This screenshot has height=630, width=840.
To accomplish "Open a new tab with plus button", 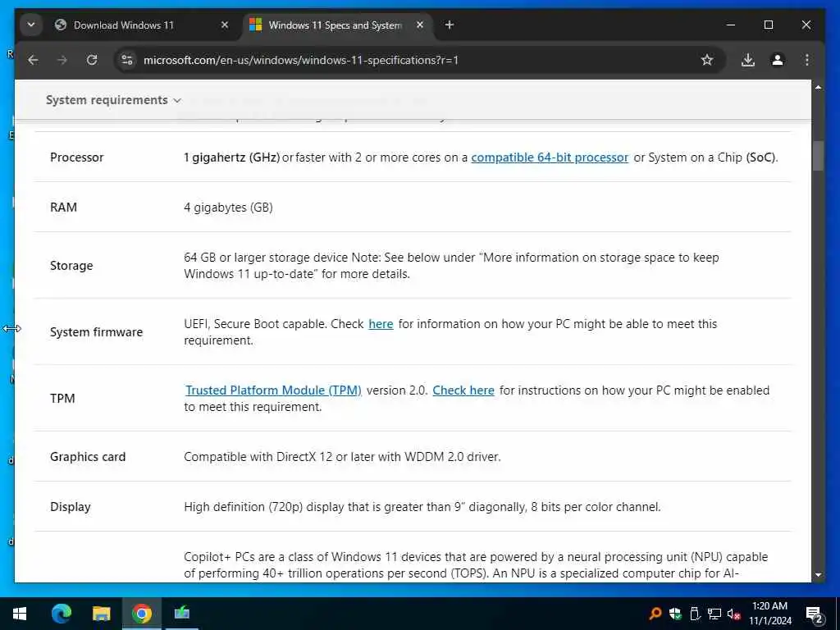I will [450, 25].
